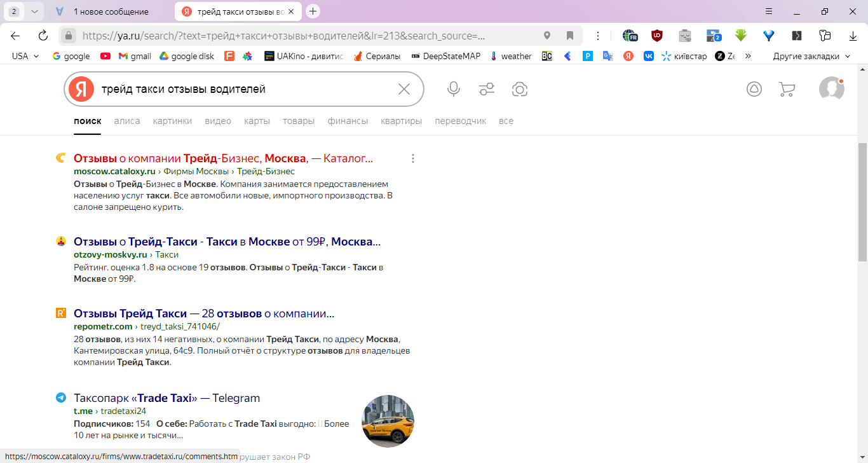Open the FR globe VPN extension

[x=630, y=36]
